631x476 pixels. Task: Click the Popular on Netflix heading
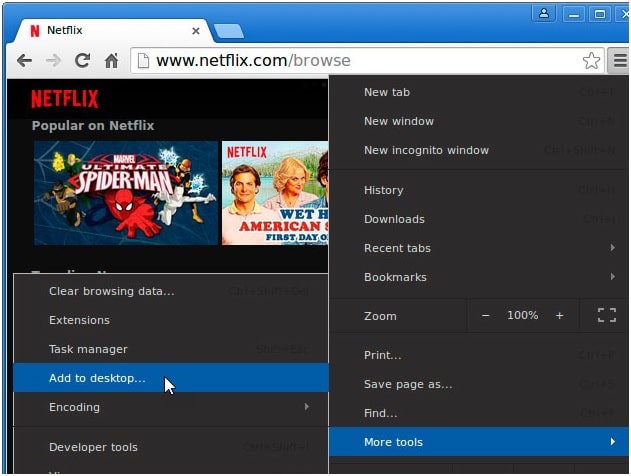[93, 126]
